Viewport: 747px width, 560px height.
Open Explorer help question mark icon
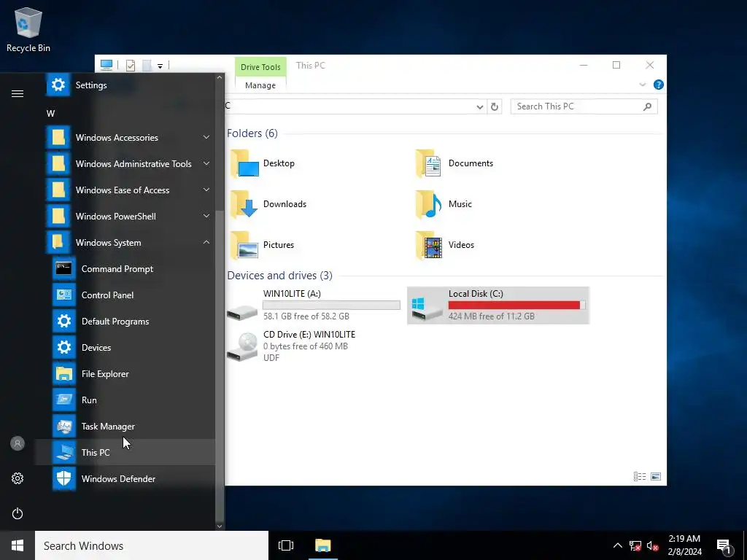tap(659, 85)
